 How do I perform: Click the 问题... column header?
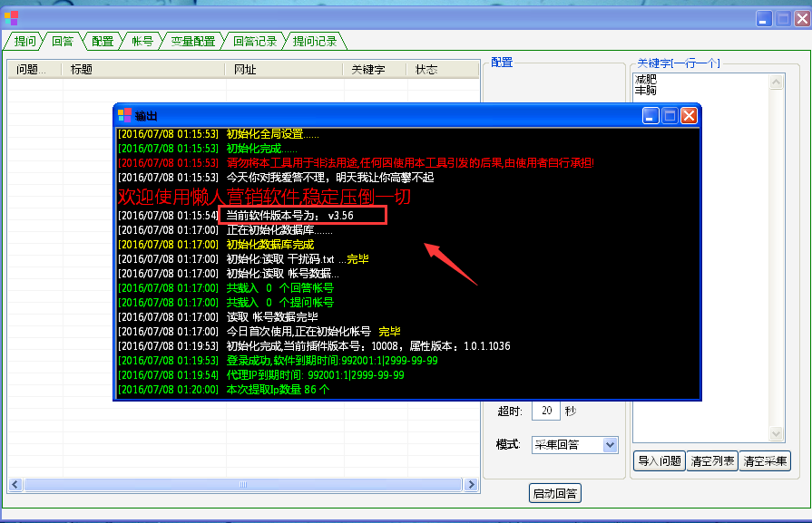coord(34,69)
